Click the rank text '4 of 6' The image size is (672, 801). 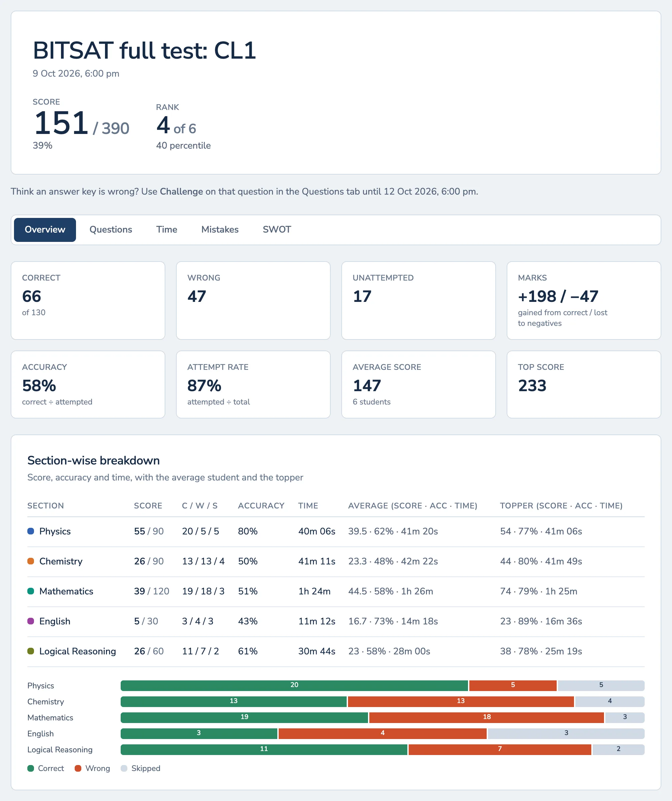coord(176,126)
